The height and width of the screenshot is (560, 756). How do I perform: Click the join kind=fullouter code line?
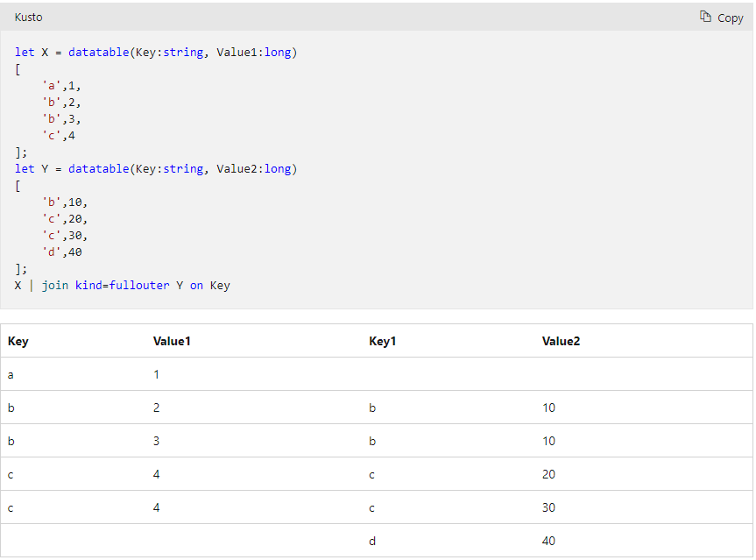click(123, 285)
